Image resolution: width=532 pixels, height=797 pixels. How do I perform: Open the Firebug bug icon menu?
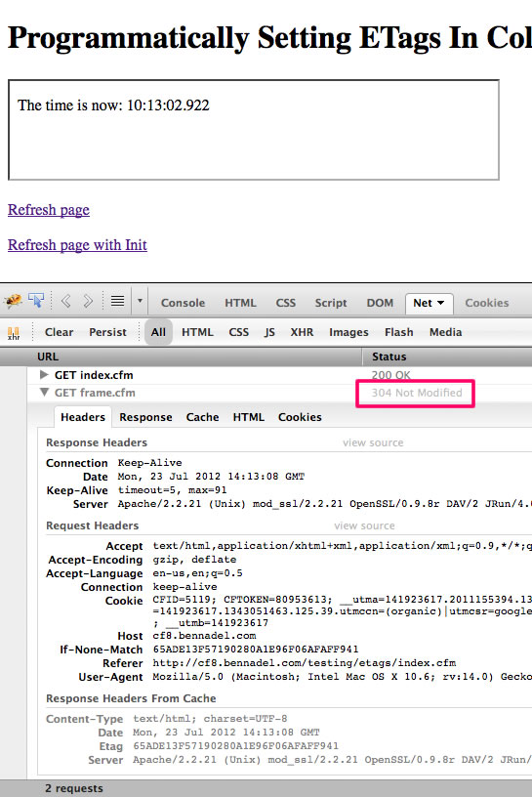14,302
